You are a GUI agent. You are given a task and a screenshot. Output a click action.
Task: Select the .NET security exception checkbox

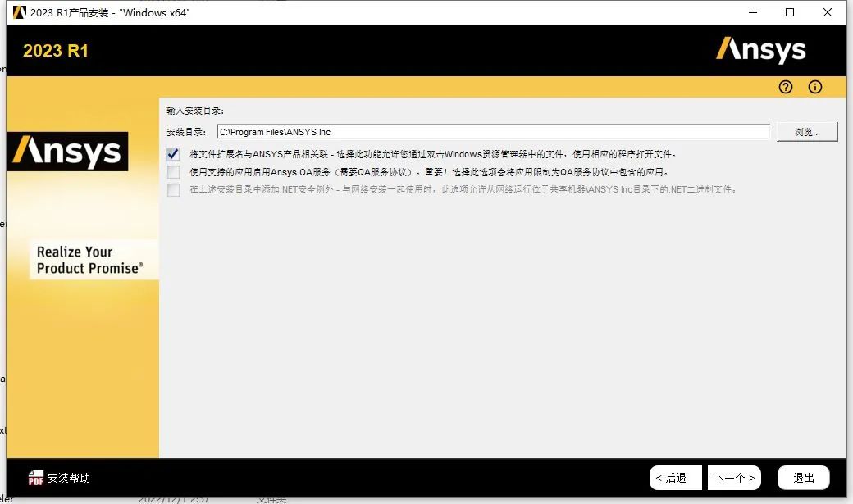pos(173,190)
